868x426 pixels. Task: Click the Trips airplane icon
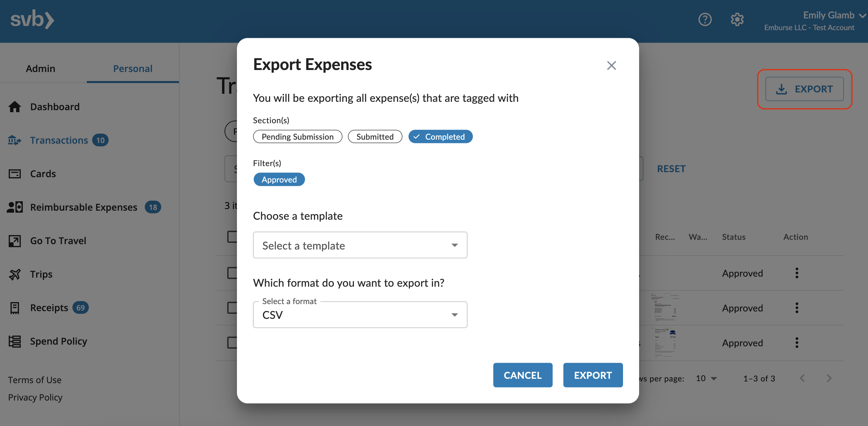(14, 275)
